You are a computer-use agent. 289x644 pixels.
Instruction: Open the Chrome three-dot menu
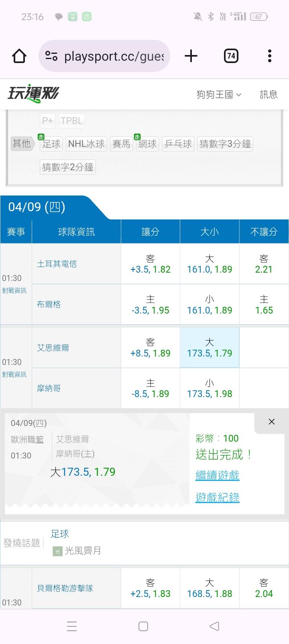pyautogui.click(x=269, y=56)
